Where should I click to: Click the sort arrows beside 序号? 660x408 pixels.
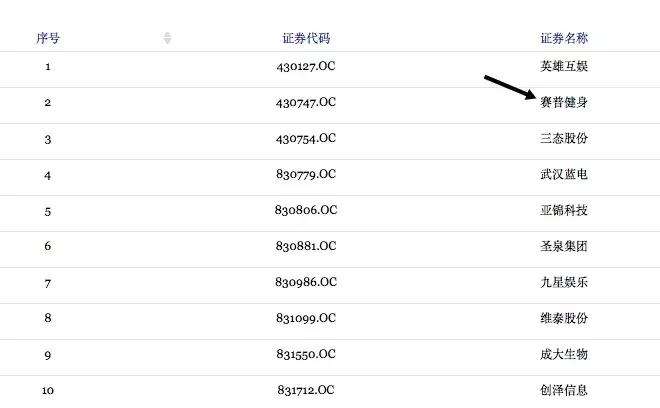coord(167,38)
